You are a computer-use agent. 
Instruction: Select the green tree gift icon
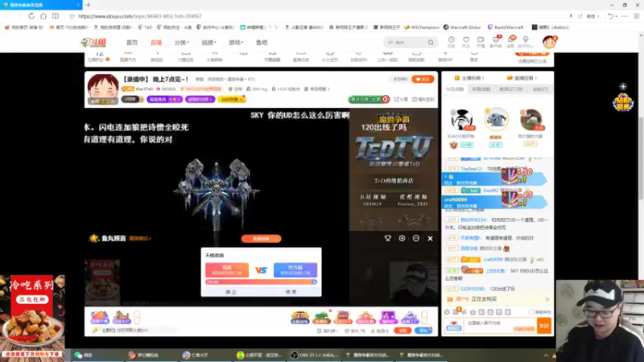click(321, 317)
